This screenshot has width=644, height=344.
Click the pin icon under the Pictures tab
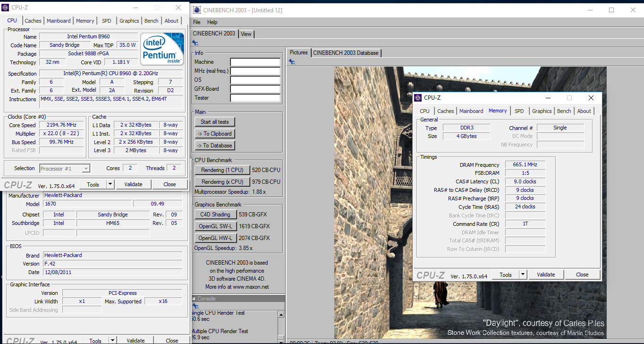292,61
